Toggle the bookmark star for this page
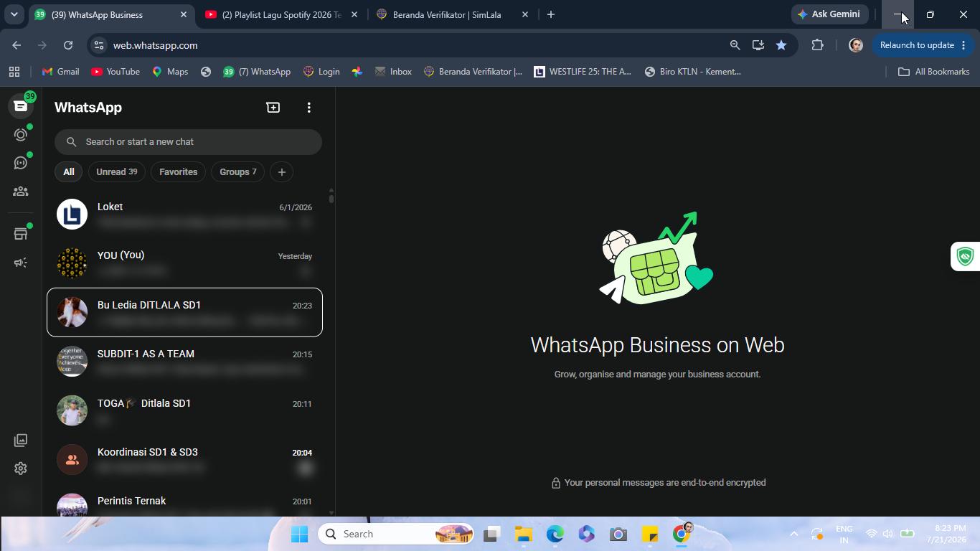The image size is (980, 551). click(781, 45)
